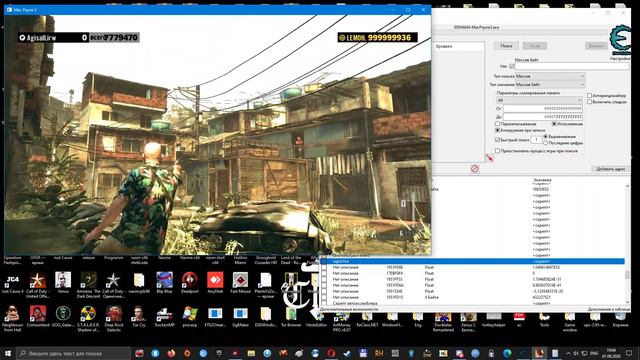Toggle the Hex checkbox

(512, 66)
